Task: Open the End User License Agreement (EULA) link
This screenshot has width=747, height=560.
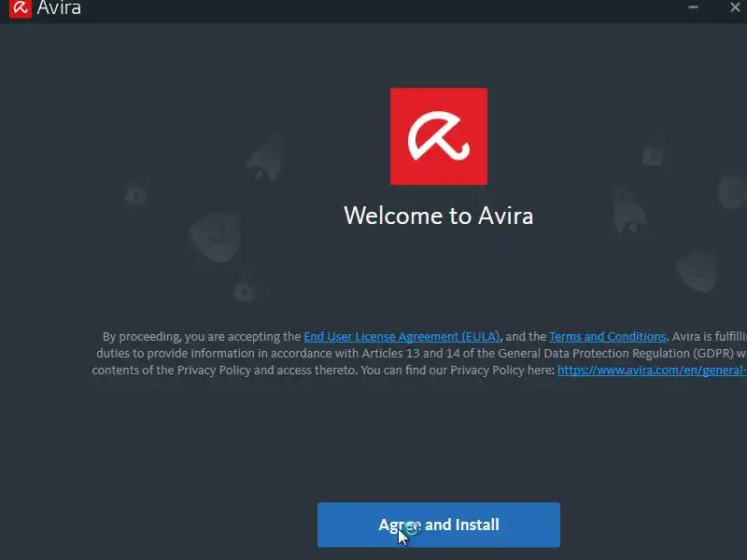Action: click(x=402, y=337)
